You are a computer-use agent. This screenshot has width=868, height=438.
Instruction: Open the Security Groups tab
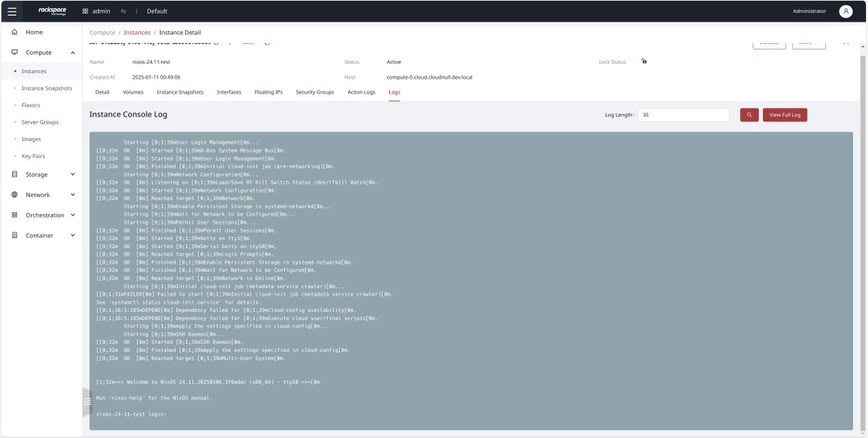click(315, 93)
